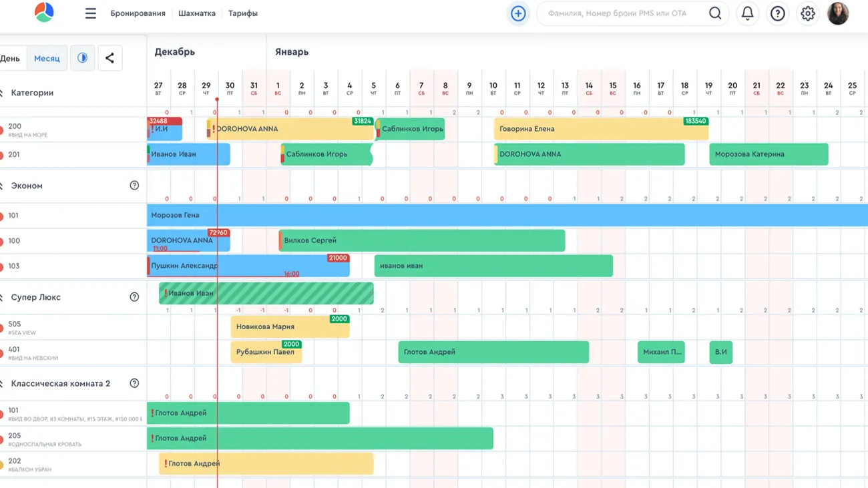Image resolution: width=868 pixels, height=488 pixels.
Task: Open the settings gear icon
Action: coord(807,13)
